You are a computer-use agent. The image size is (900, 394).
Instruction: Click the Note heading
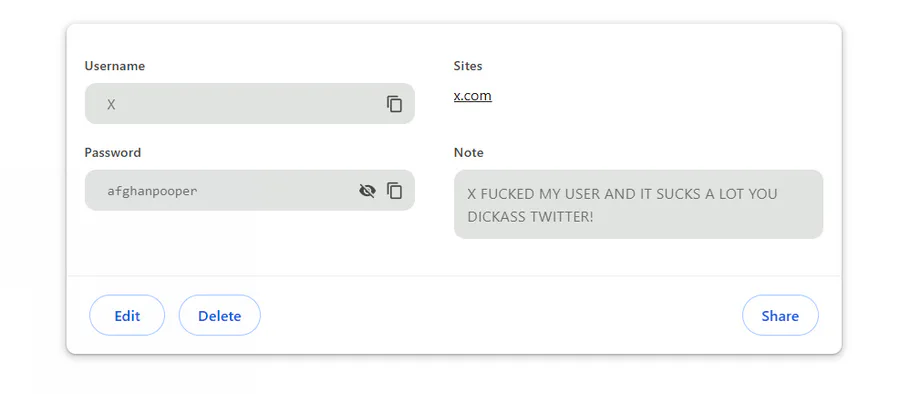[x=468, y=152]
